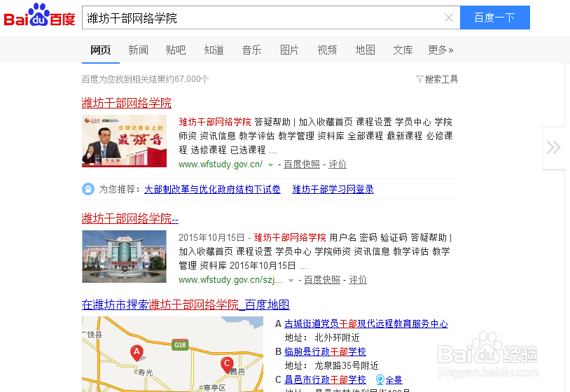Go to the 知道 tab
570x392 pixels.
214,50
